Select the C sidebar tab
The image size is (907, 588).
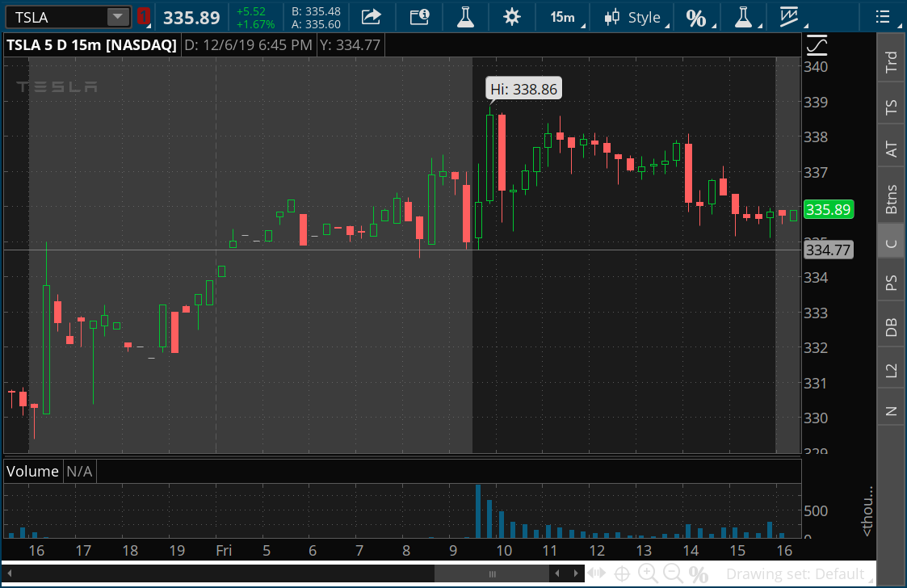(892, 243)
